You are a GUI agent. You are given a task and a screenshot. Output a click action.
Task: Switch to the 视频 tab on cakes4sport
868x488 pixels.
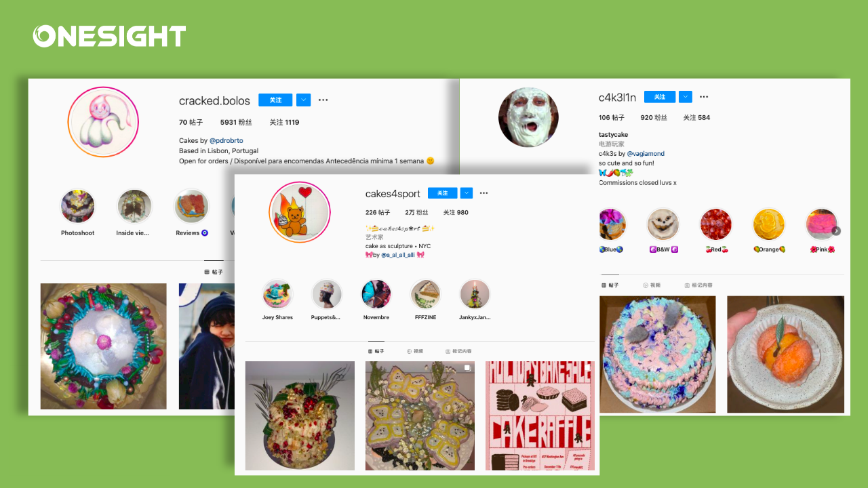(x=414, y=351)
